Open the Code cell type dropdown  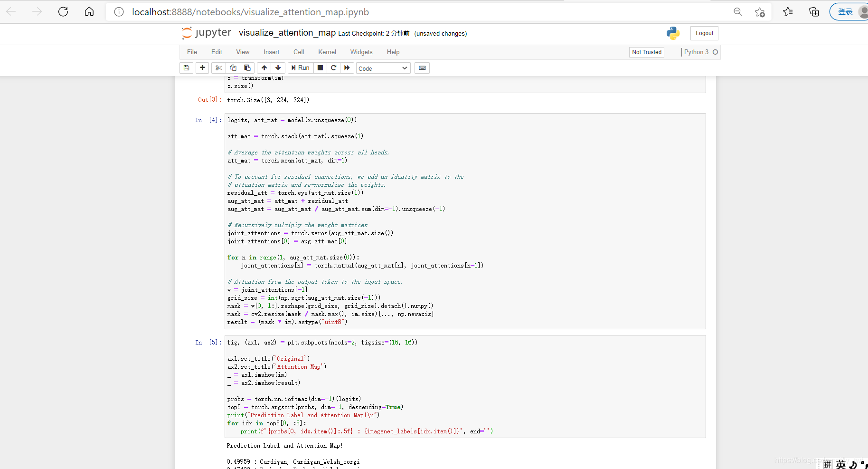383,68
